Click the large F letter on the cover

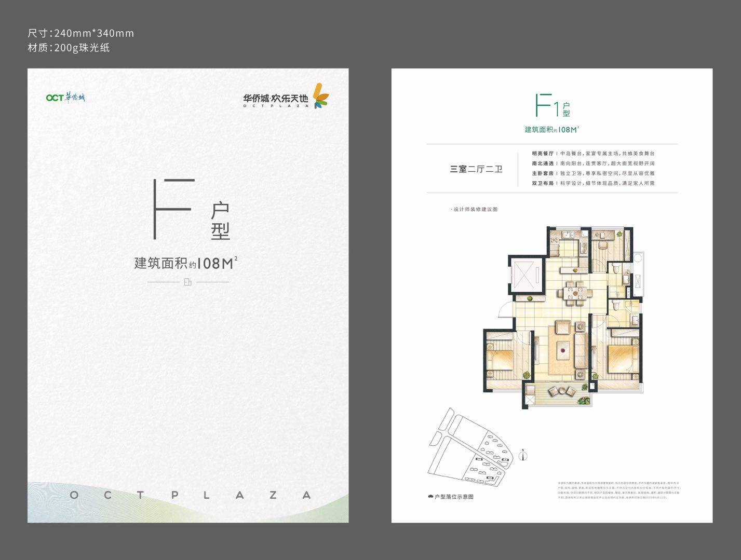coord(173,209)
